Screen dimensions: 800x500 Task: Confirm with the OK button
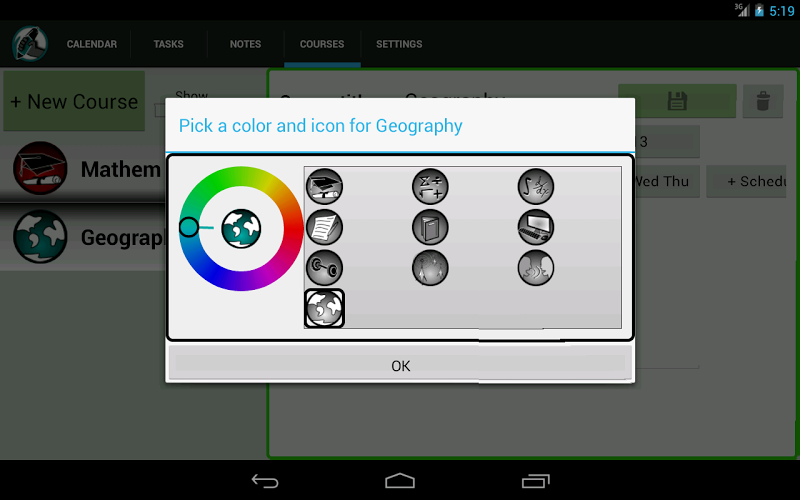point(401,365)
